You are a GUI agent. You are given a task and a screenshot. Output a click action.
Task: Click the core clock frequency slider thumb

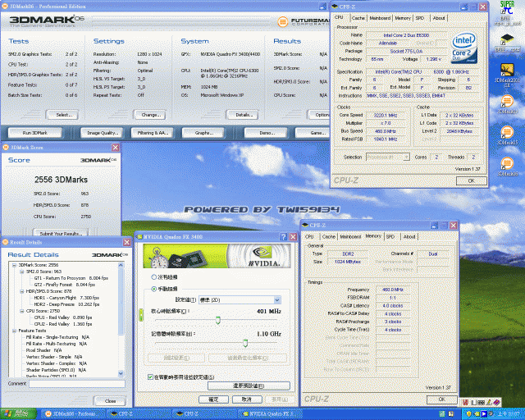tap(218, 320)
